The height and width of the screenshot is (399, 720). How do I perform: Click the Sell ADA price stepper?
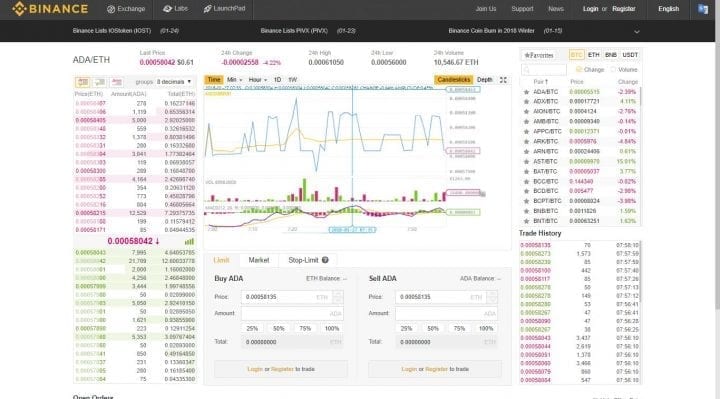492,298
